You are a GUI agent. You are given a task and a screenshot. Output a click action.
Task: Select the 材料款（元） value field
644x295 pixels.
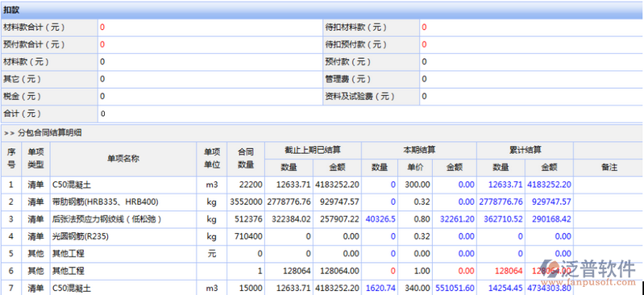point(210,62)
